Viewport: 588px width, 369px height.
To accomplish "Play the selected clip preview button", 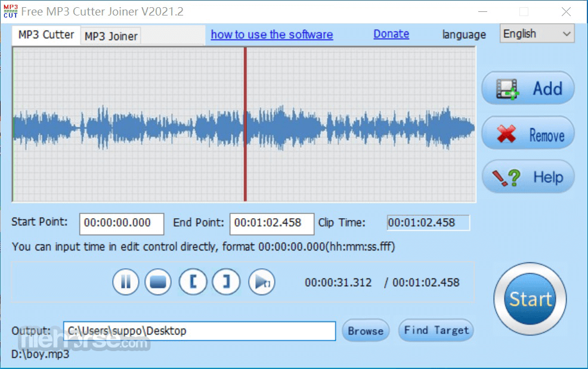I will point(261,282).
